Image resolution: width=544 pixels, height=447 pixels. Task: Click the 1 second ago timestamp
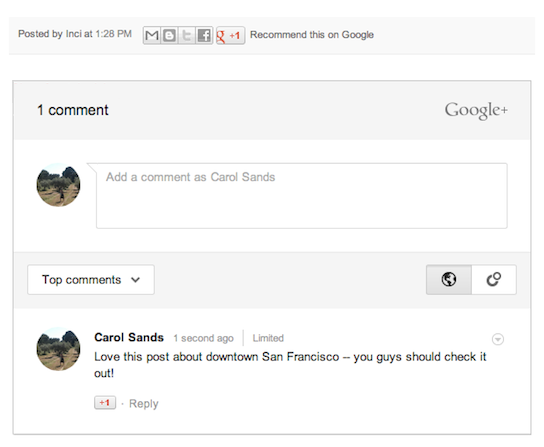click(x=203, y=338)
